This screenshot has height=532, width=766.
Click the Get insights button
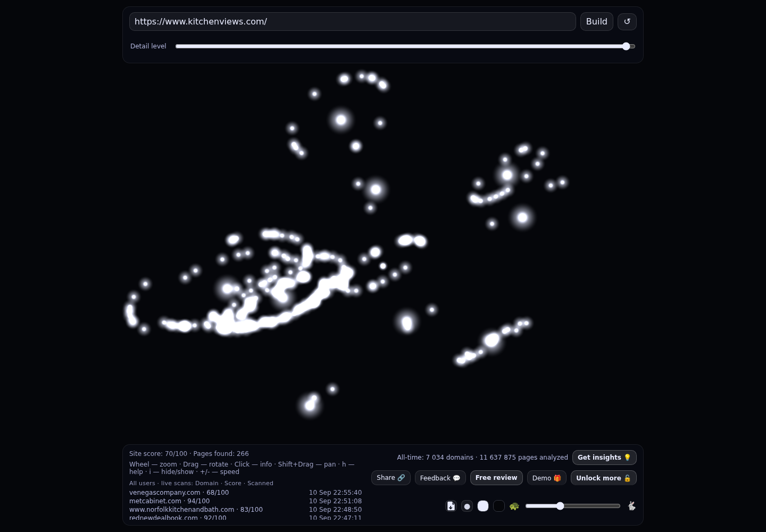(604, 458)
